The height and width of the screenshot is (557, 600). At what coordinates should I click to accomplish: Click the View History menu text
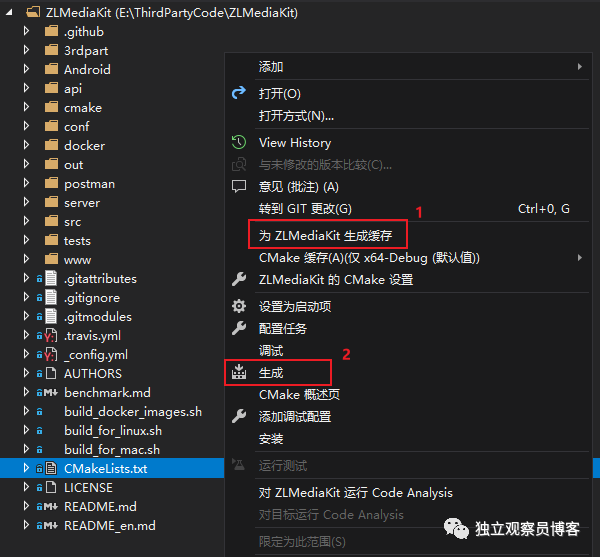click(x=295, y=143)
